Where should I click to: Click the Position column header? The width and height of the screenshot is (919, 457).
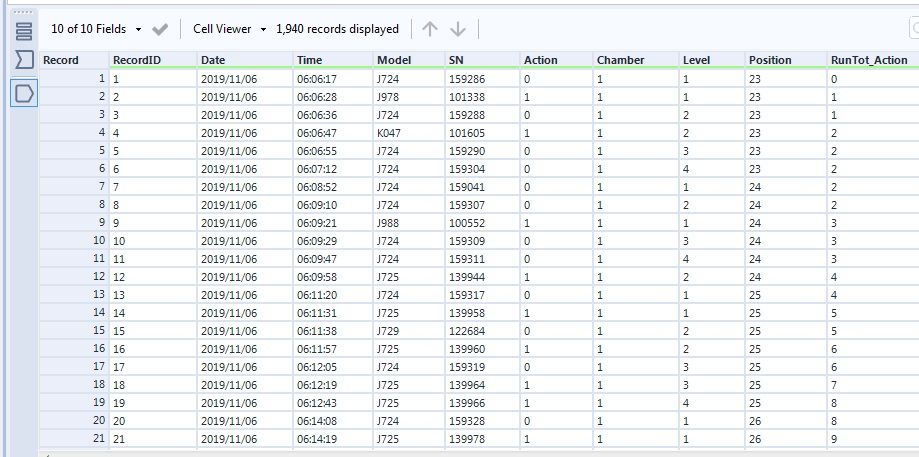click(786, 60)
